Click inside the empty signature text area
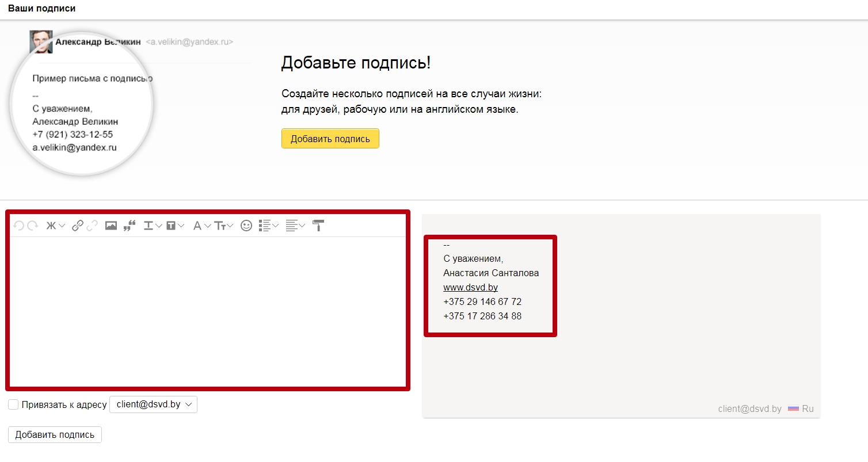 coord(207,311)
